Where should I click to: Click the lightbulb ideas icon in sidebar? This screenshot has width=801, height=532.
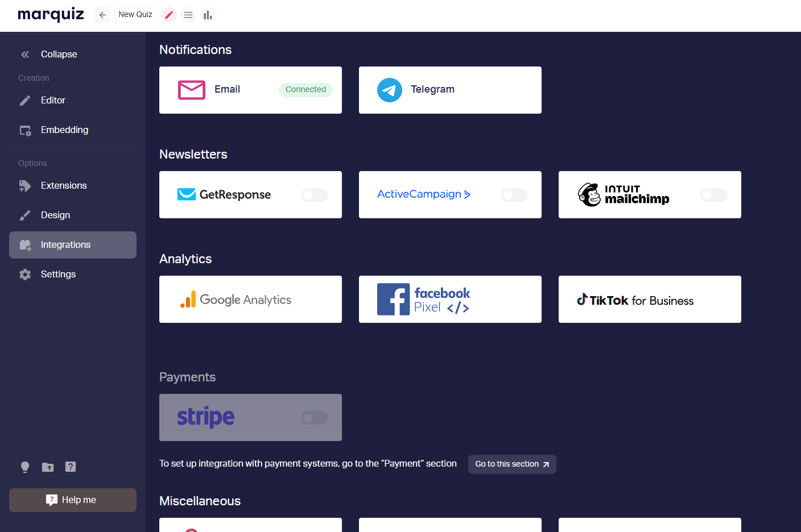(25, 467)
